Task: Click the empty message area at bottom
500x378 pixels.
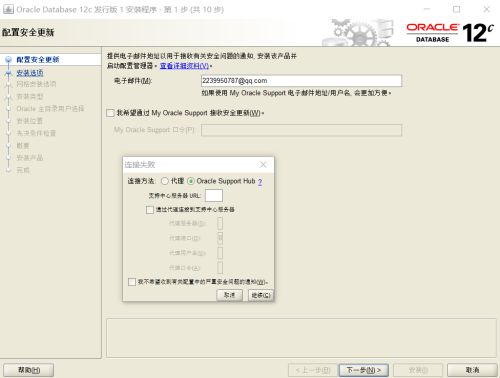Action: 301,338
